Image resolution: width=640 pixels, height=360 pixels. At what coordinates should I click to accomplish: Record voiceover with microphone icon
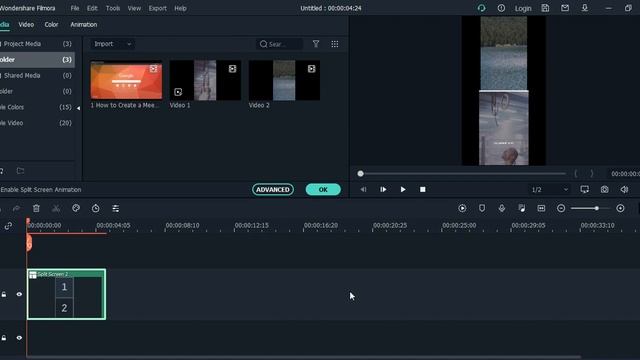tap(502, 208)
